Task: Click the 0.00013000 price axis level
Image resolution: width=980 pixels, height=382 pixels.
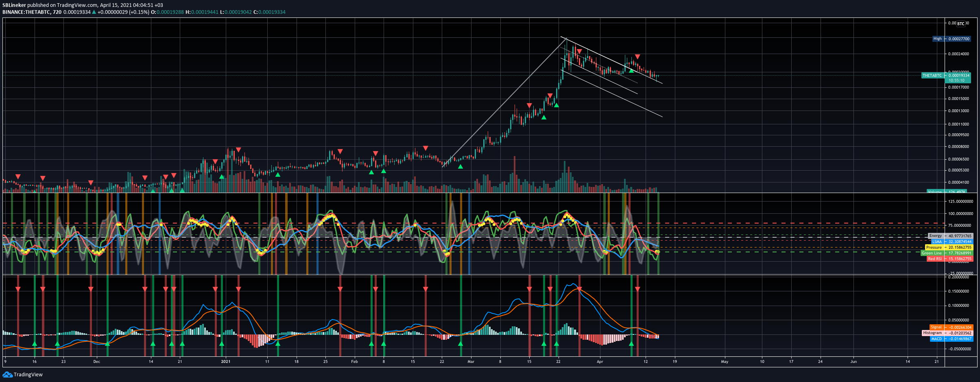Action: coord(958,111)
